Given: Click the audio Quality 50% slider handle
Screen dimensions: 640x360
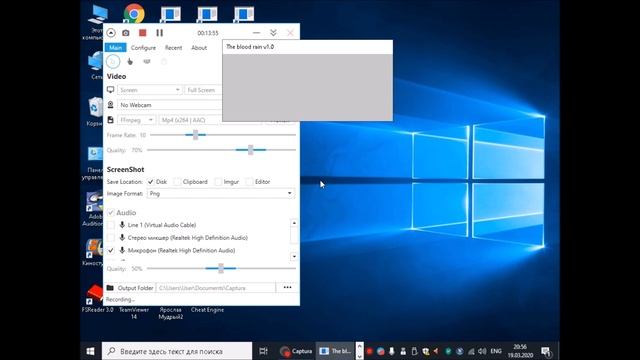Looking at the screenshot, I should click(x=221, y=269).
